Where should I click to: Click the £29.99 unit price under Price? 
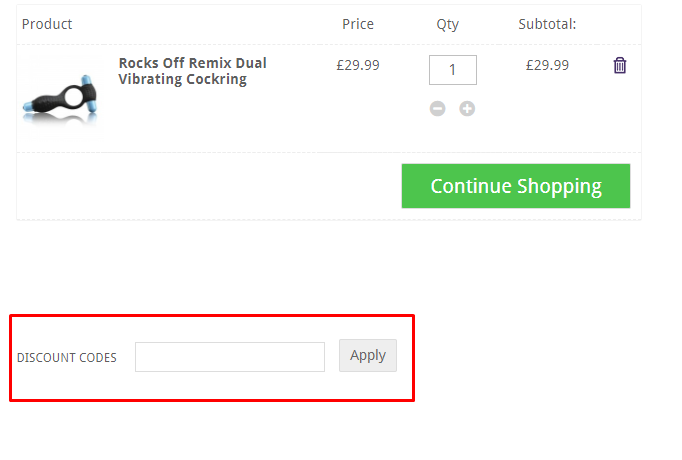(x=357, y=65)
